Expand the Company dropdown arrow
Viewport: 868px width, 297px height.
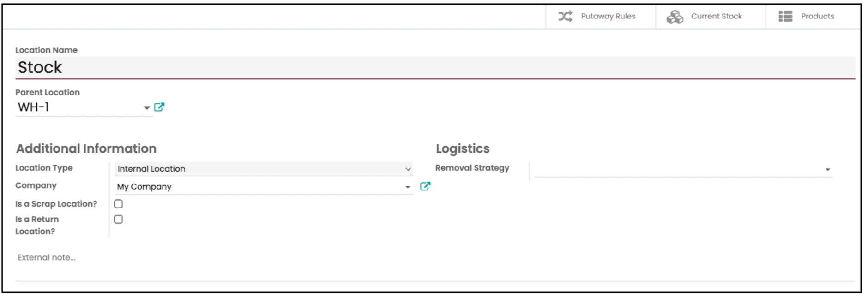point(408,187)
